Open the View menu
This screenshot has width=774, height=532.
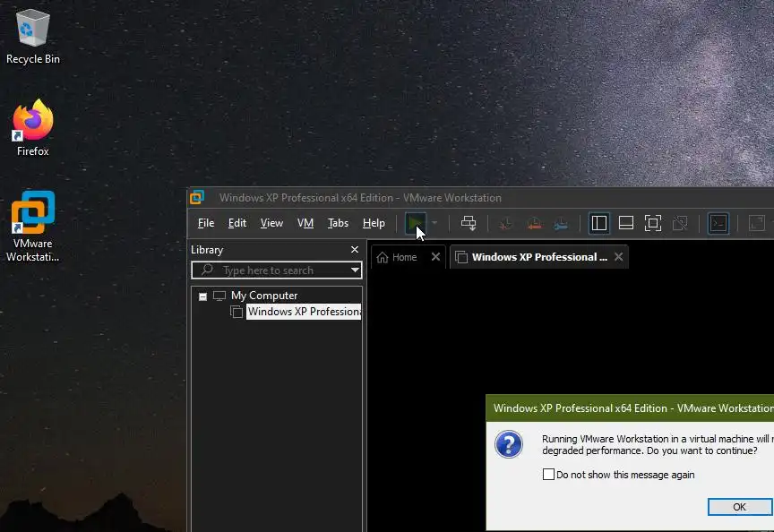coord(271,223)
